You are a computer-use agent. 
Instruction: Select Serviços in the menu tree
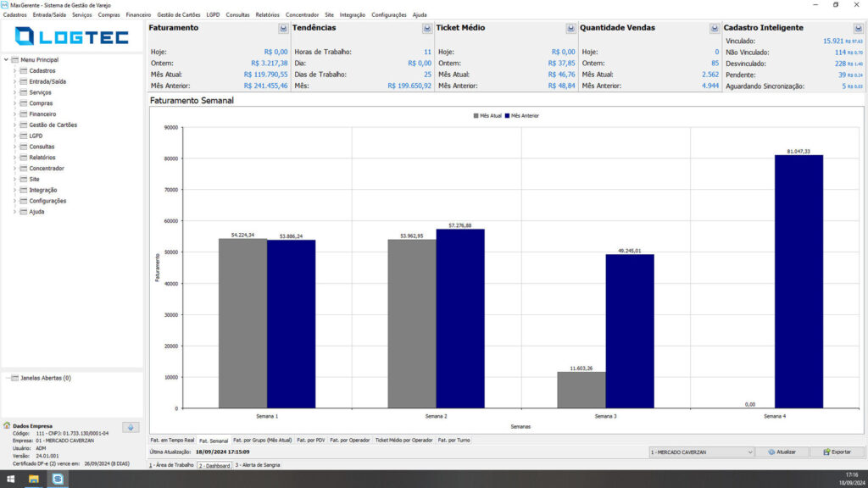pos(40,92)
